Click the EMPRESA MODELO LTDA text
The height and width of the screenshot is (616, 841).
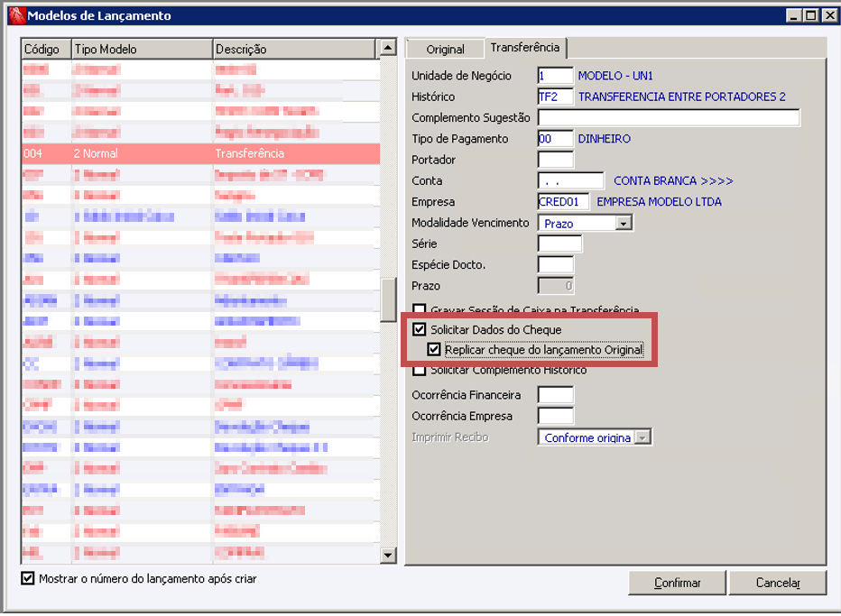[660, 202]
